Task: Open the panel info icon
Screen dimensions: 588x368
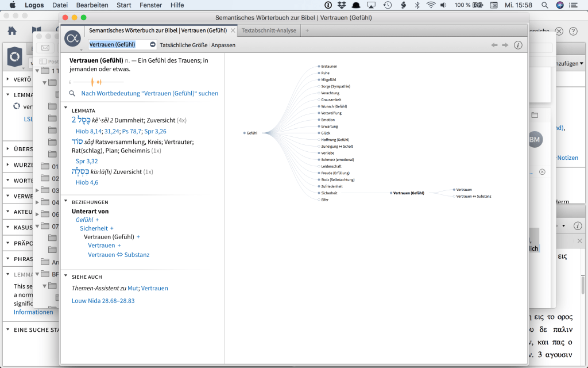Action: 518,45
